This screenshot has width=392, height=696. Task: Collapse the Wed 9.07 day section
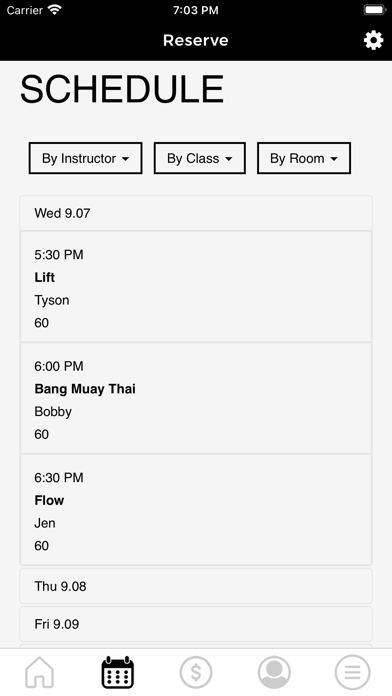(196, 213)
